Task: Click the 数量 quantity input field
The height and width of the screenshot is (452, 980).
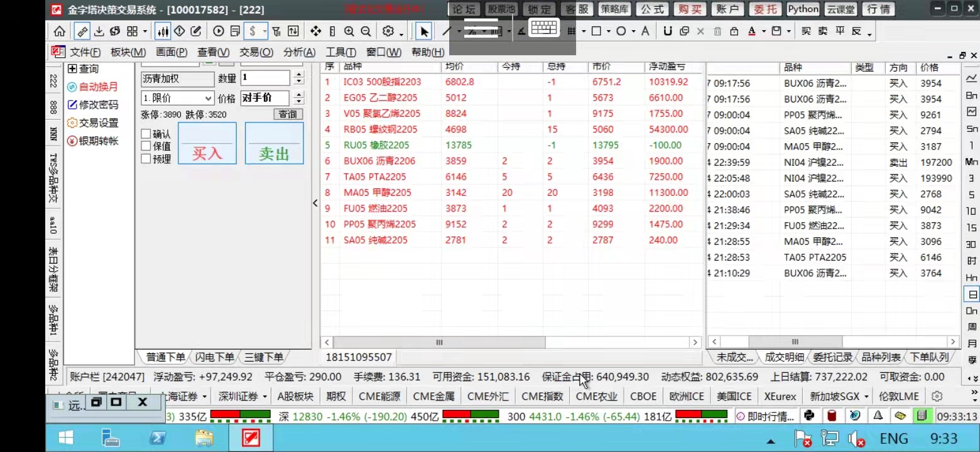Action: coord(265,78)
